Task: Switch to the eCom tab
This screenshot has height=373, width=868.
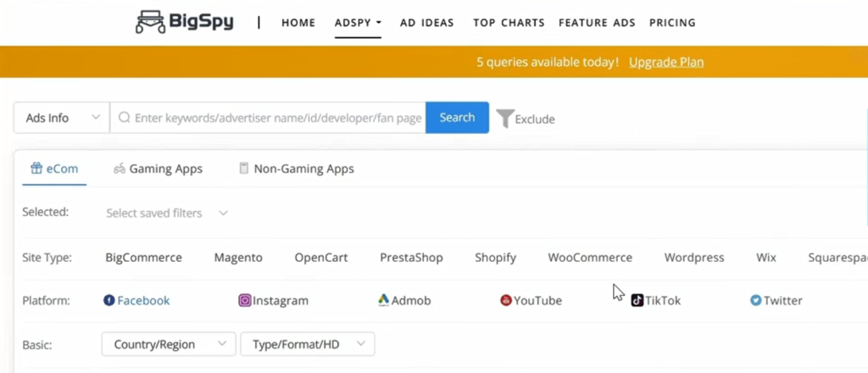Action: coord(54,169)
